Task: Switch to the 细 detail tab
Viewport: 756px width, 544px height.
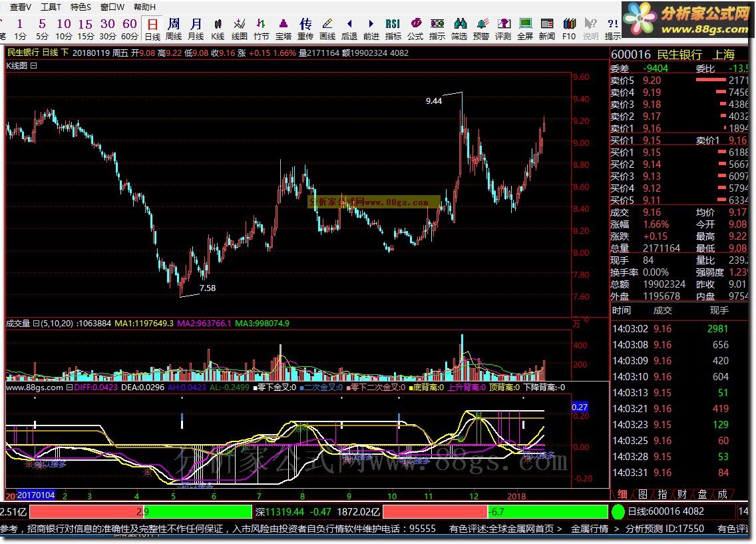Action: [622, 494]
